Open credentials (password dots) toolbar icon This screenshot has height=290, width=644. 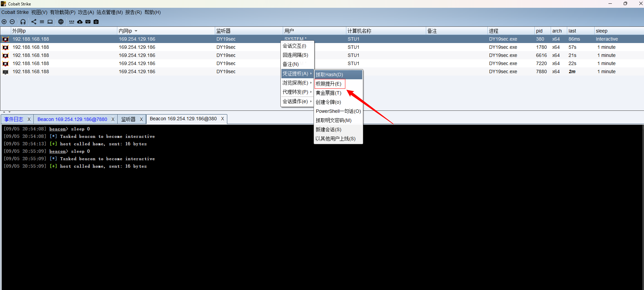pos(72,22)
